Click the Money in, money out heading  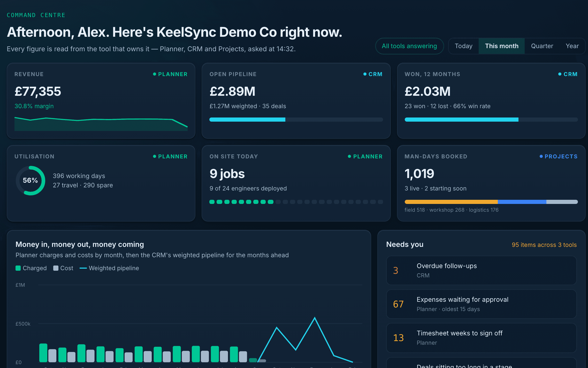point(80,244)
